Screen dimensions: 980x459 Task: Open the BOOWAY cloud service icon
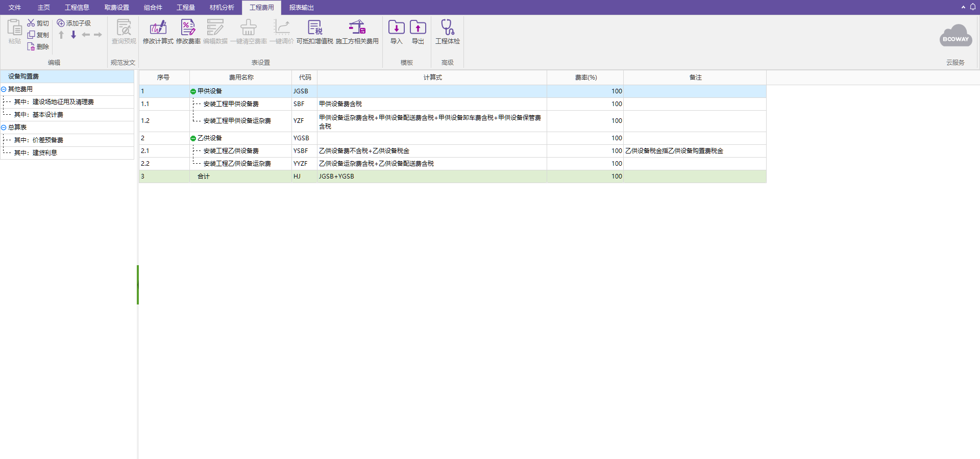[x=955, y=36]
